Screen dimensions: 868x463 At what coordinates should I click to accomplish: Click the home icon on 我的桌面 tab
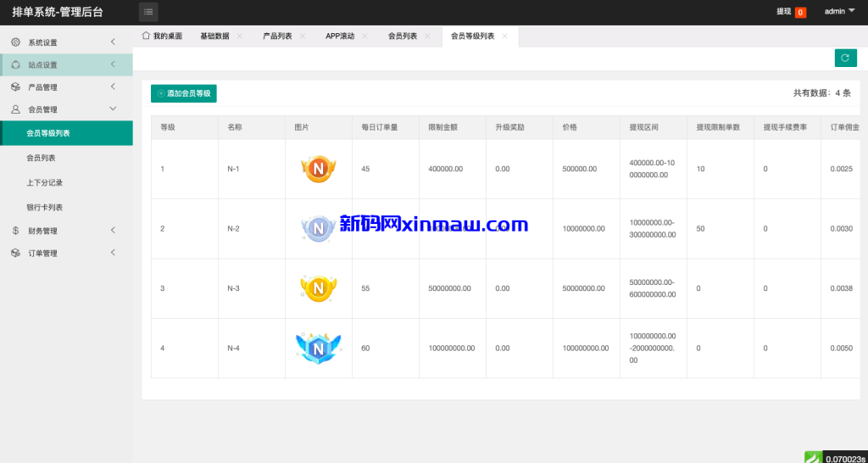pyautogui.click(x=146, y=36)
